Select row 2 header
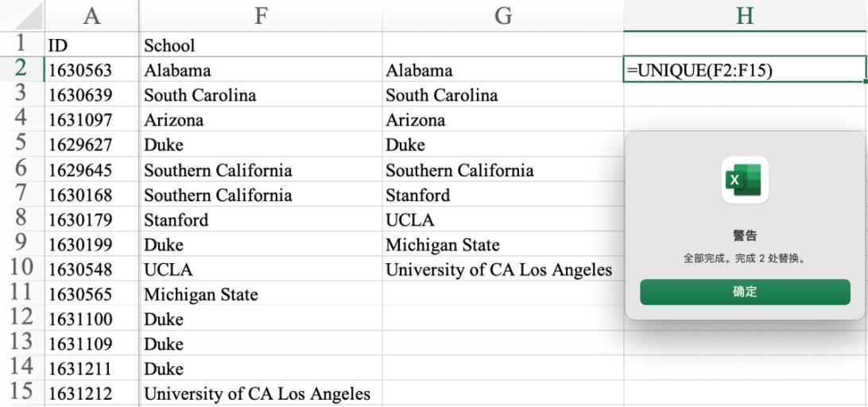This screenshot has width=868, height=407. click(x=21, y=69)
